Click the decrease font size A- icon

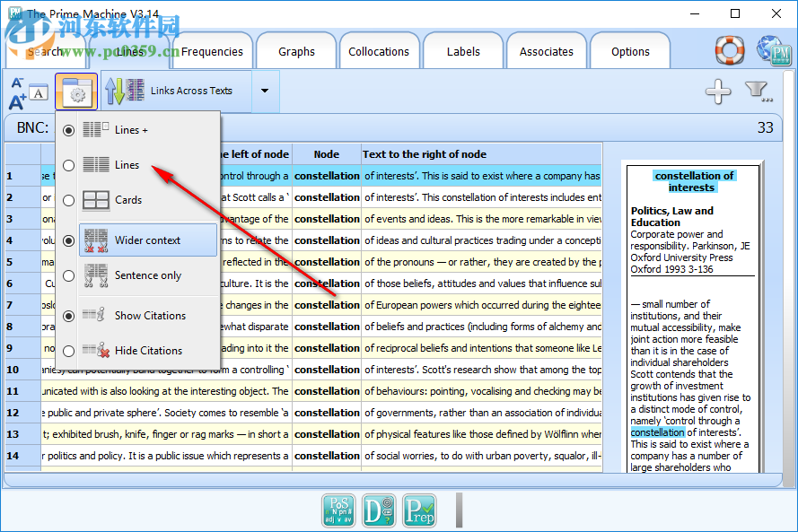point(17,83)
